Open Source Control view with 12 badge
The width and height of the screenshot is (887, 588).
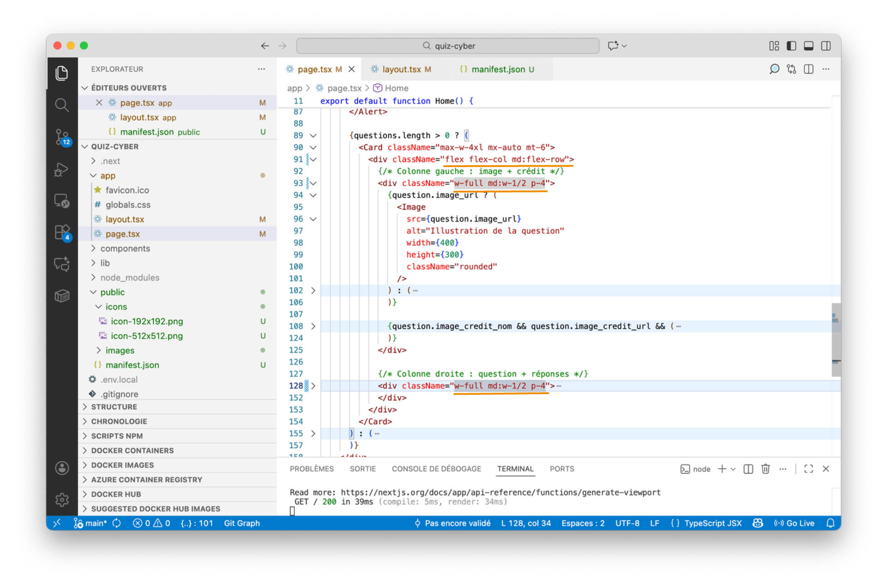click(62, 136)
